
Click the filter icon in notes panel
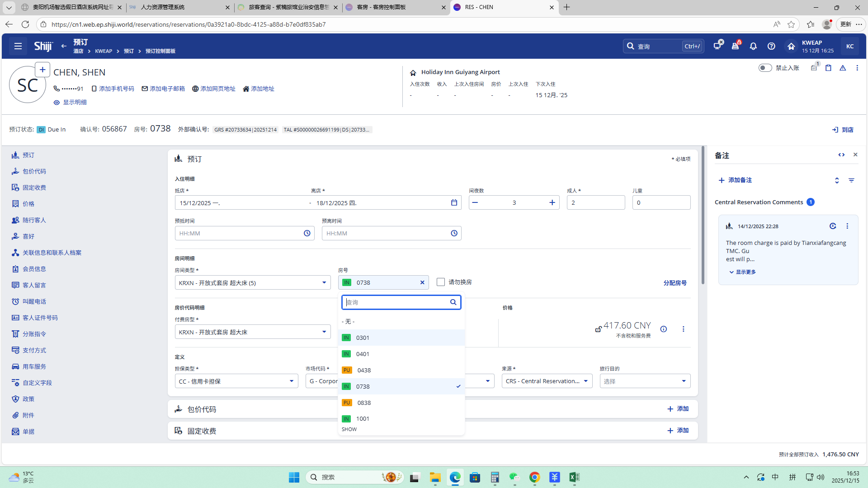pos(851,180)
